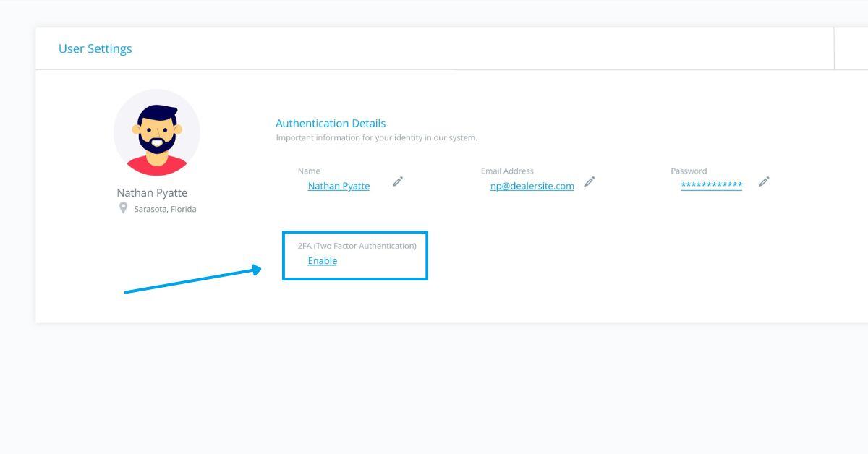
Task: Toggle 2FA via the highlighted Enable control
Action: [x=322, y=260]
